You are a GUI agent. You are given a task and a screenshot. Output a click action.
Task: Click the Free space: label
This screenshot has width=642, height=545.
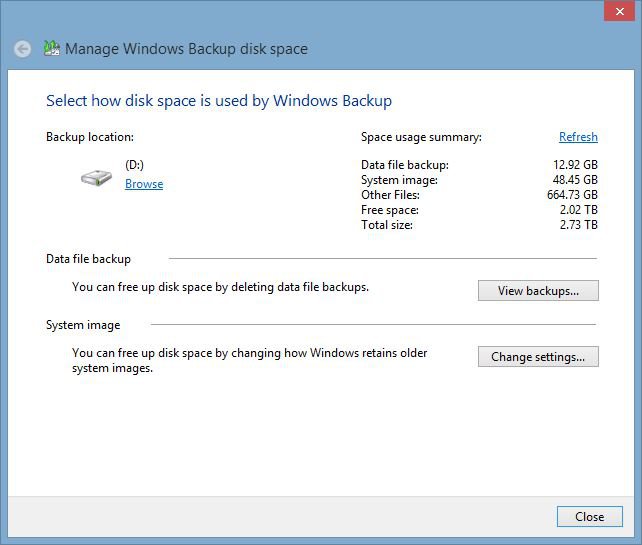click(390, 210)
